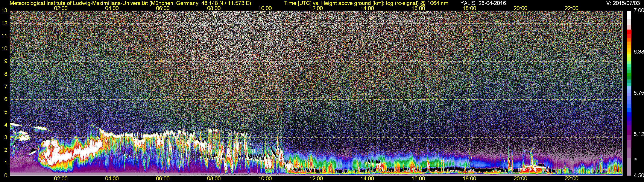Select the 18:00 label on the top time axis
The image size is (644, 182).
coord(469,8)
